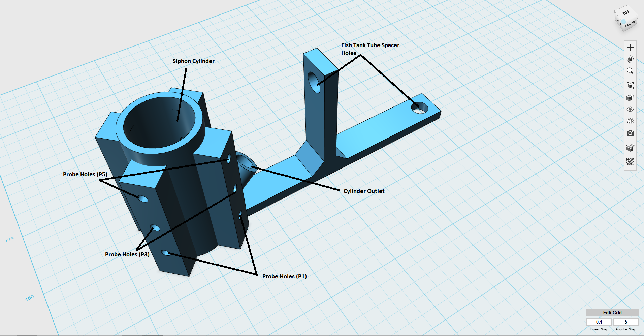This screenshot has height=336, width=644.
Task: Toggle show/hide solids with the eye icon
Action: tap(630, 109)
